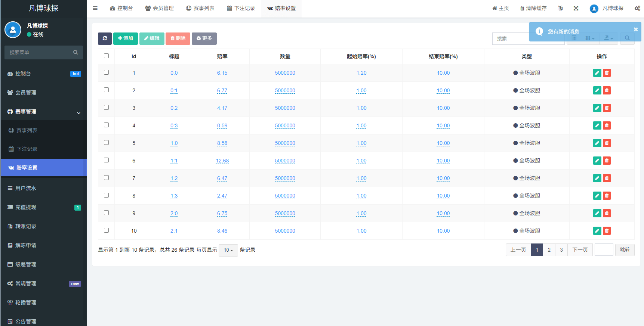The width and height of the screenshot is (644, 326).
Task: Open the 更多 dropdown button
Action: click(x=204, y=38)
